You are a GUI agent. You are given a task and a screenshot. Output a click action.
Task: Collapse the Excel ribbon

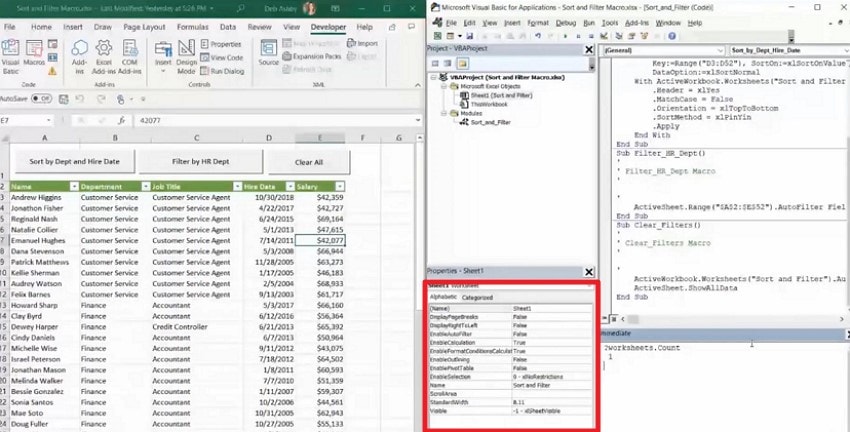tap(417, 85)
